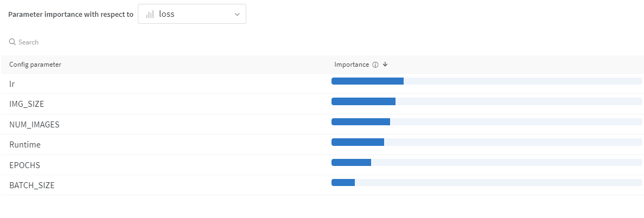Click the BATCH_SIZE importance bar
The height and width of the screenshot is (218, 644).
coord(343,182)
